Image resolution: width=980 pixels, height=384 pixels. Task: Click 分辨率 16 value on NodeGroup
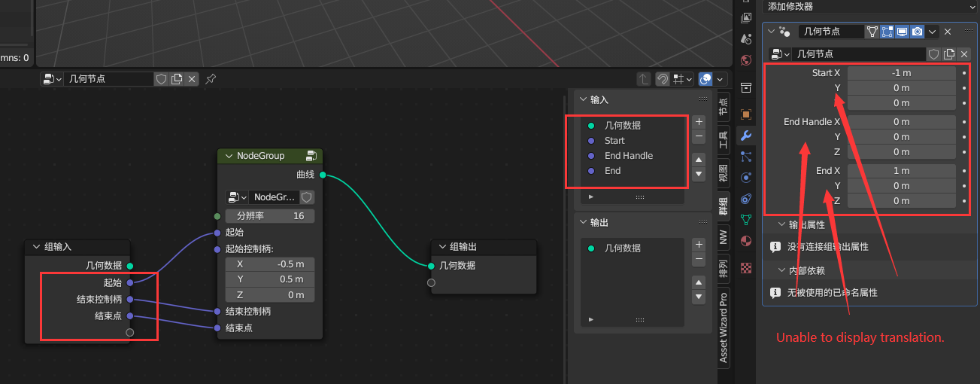click(270, 216)
